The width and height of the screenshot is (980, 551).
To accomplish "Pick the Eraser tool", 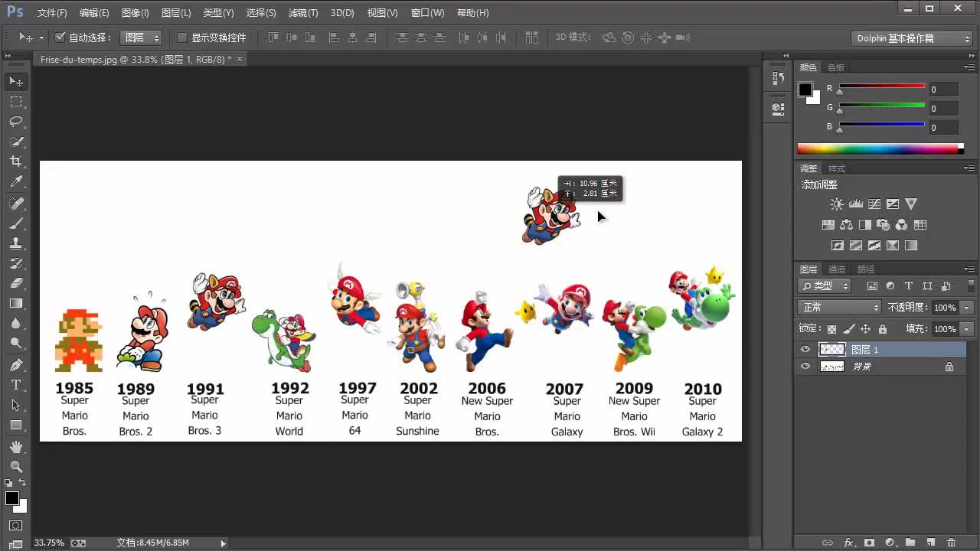I will tap(15, 283).
